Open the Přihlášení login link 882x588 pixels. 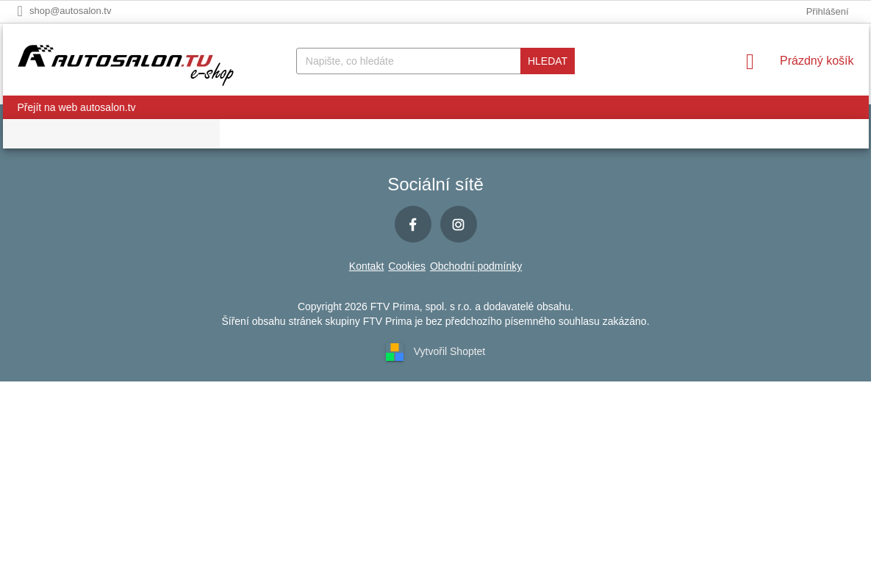tap(827, 11)
